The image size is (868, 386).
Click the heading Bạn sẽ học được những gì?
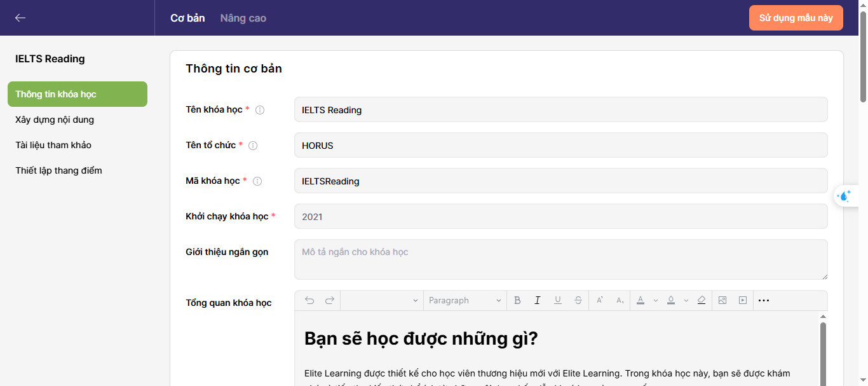pyautogui.click(x=421, y=339)
